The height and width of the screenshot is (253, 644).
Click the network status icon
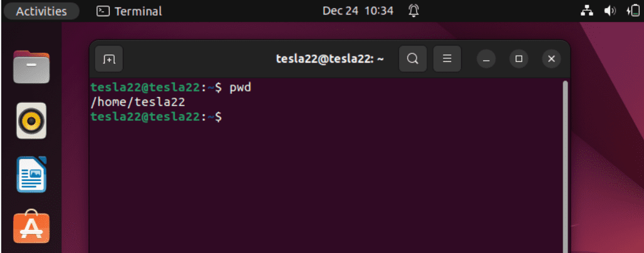(587, 11)
